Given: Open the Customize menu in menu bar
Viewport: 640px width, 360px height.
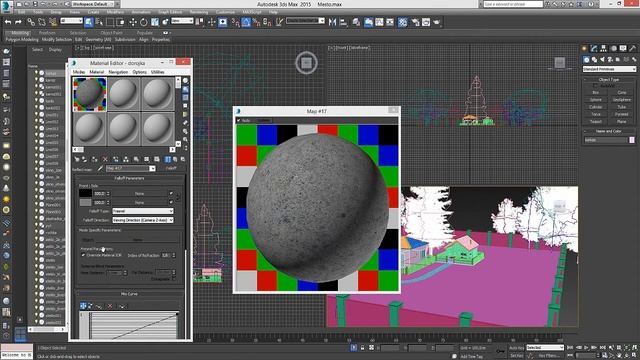Looking at the screenshot, I should (x=225, y=12).
